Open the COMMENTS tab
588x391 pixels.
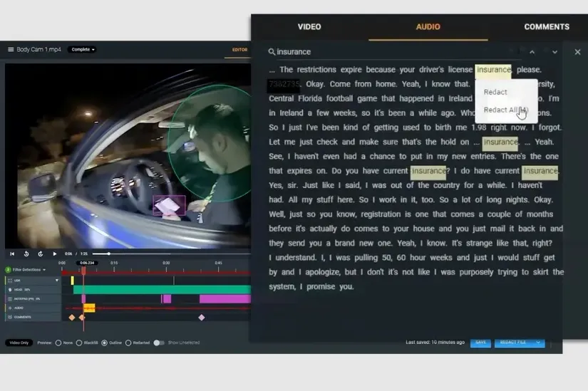[547, 26]
